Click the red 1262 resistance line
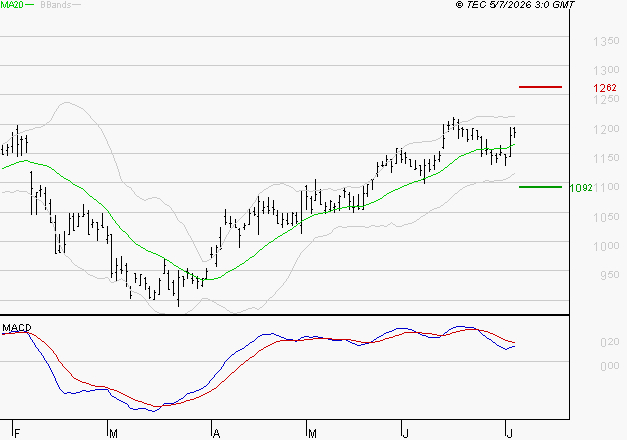 [540, 87]
